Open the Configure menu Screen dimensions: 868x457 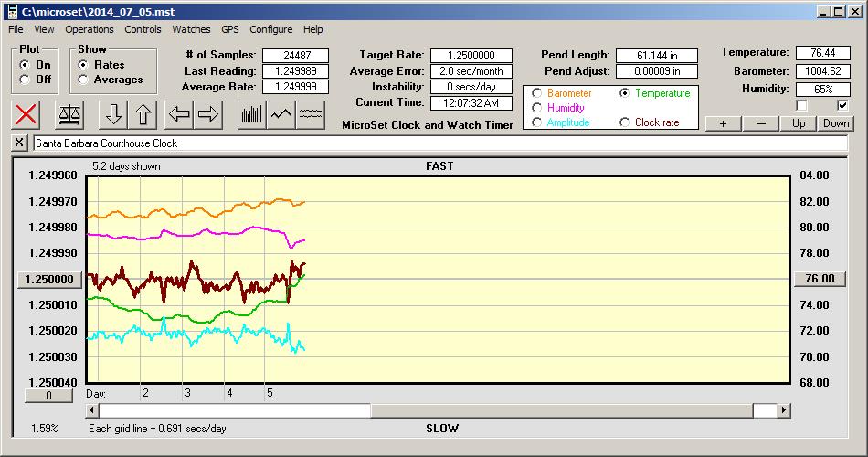pyautogui.click(x=271, y=29)
